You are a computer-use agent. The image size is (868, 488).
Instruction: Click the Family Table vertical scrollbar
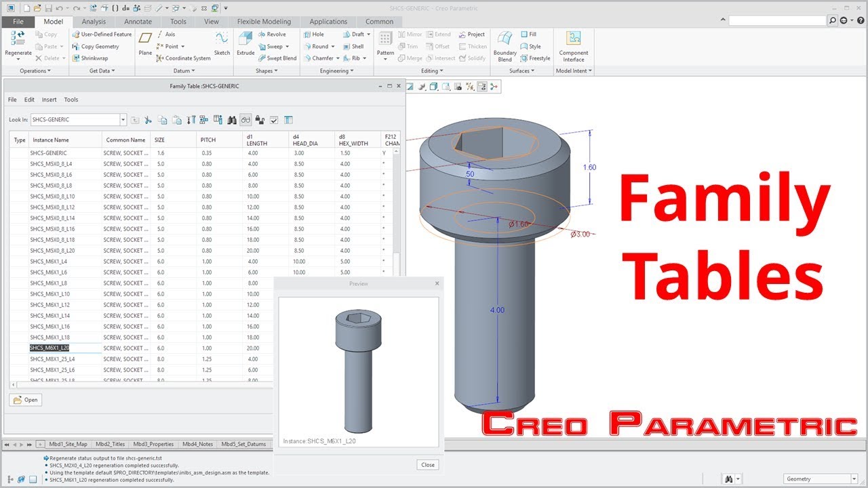[x=397, y=210]
